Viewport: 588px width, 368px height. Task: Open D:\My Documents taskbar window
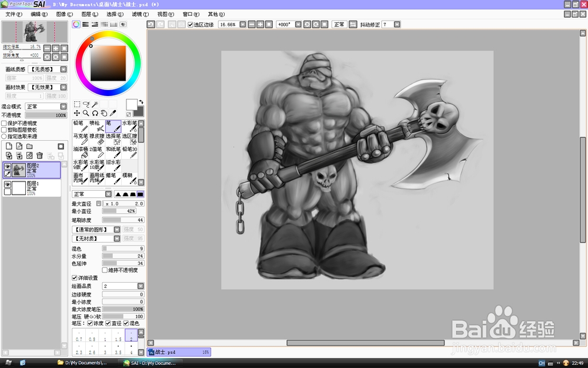(82, 363)
